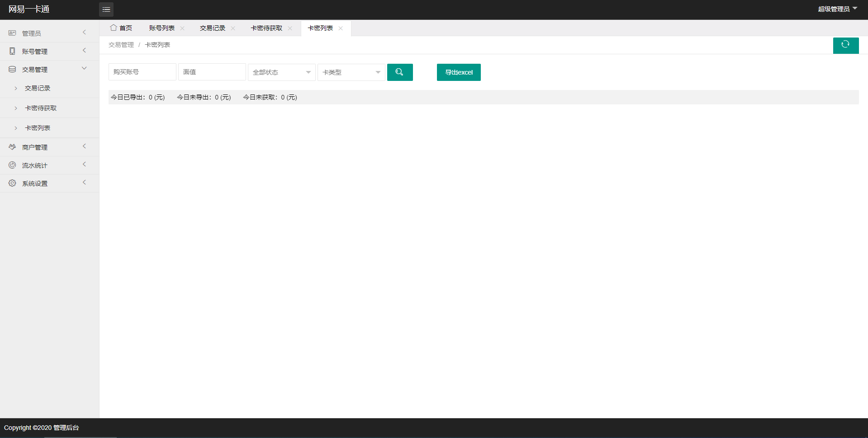Open 商户管理 via its sidebar icon
The width and height of the screenshot is (868, 438).
(x=12, y=146)
